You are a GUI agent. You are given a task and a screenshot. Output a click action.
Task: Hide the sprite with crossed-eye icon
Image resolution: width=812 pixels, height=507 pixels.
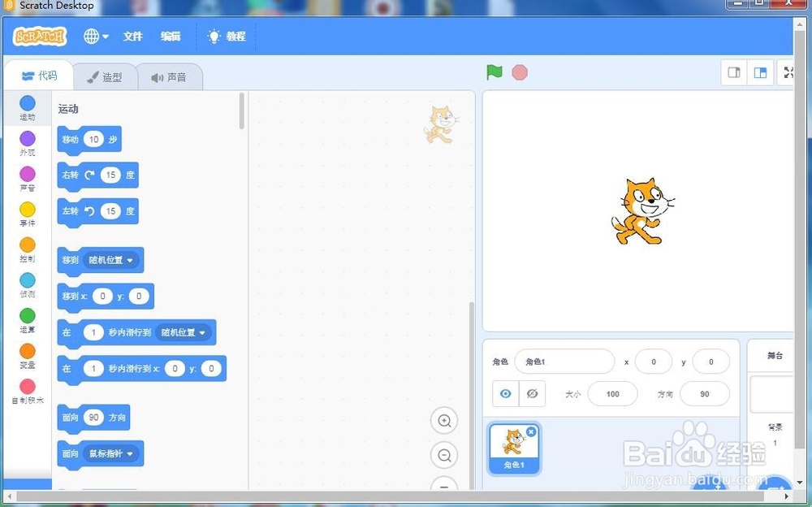pyautogui.click(x=533, y=394)
